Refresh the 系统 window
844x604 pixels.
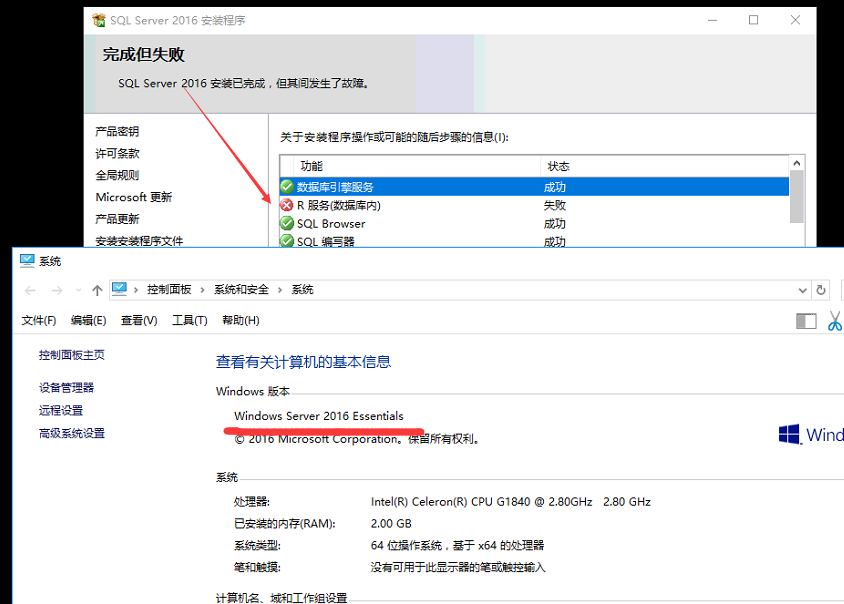[x=821, y=290]
